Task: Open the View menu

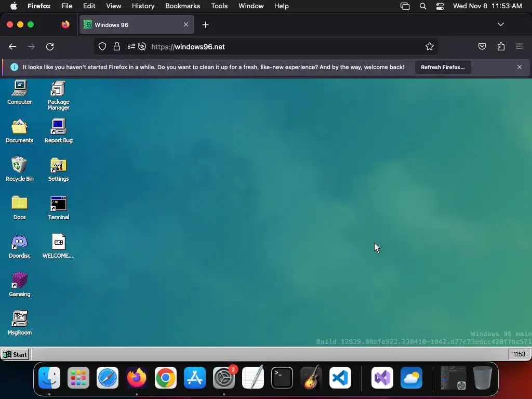Action: [x=113, y=6]
